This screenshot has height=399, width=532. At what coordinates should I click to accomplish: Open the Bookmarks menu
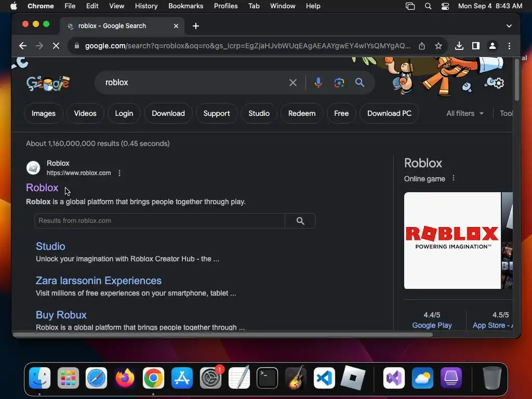point(185,6)
